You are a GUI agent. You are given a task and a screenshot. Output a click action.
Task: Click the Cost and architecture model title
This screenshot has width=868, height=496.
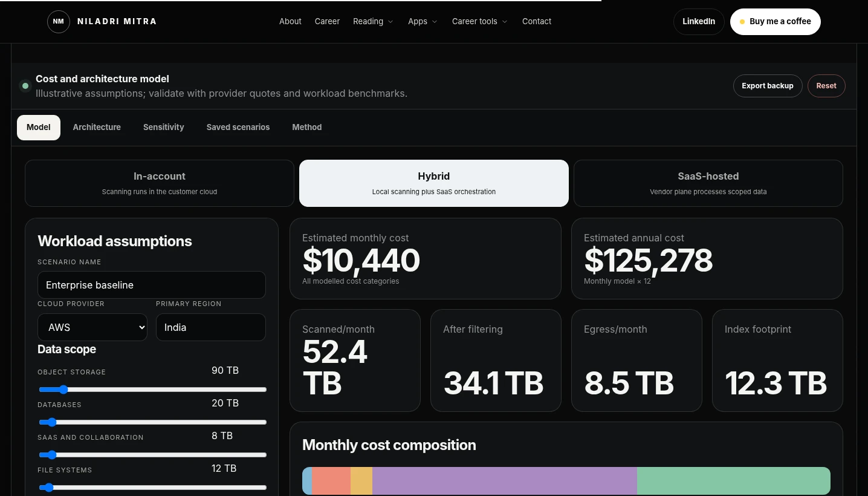(102, 79)
